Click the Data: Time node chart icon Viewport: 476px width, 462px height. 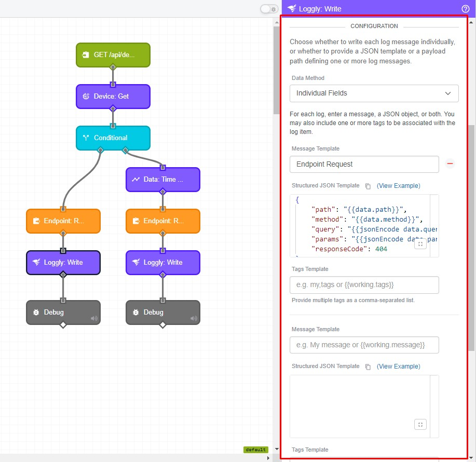(x=135, y=180)
